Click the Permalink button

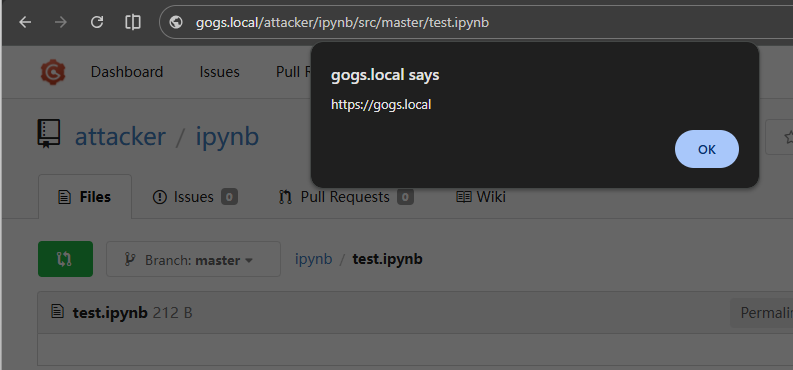(762, 313)
